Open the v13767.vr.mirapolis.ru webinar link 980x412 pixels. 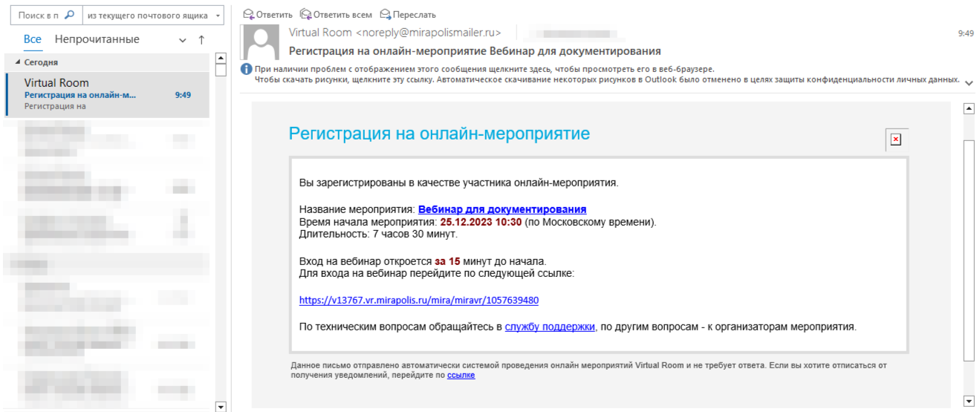tap(419, 301)
